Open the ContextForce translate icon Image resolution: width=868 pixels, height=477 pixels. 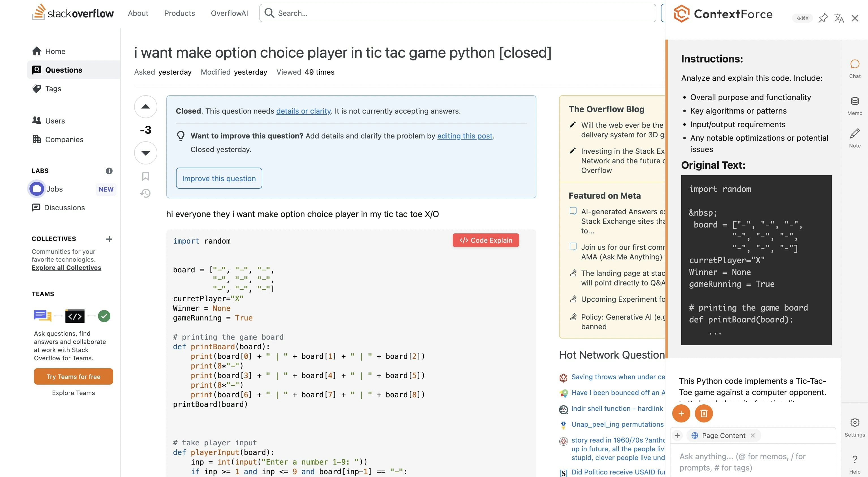[839, 18]
